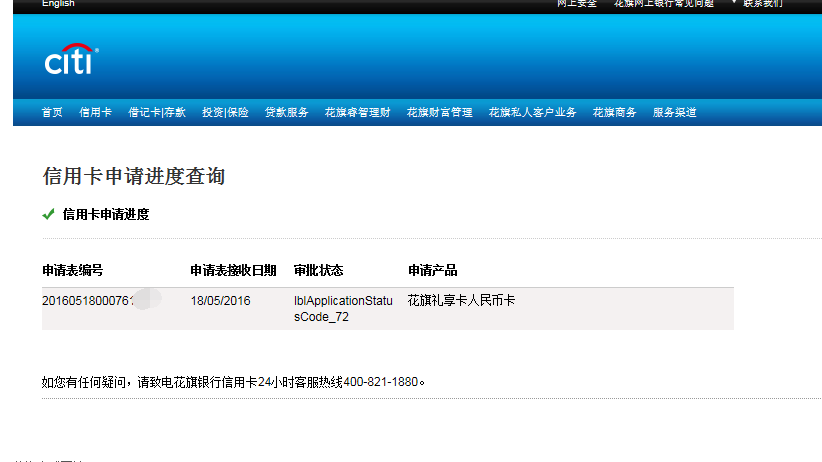Click lblApplicationStatusCode_72 status cell

(343, 309)
